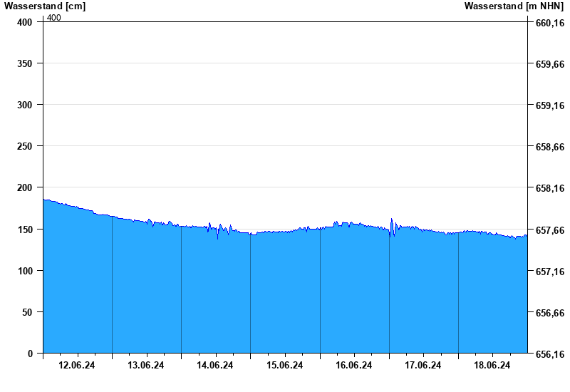Select the 300 tick label on left axis

coord(25,105)
